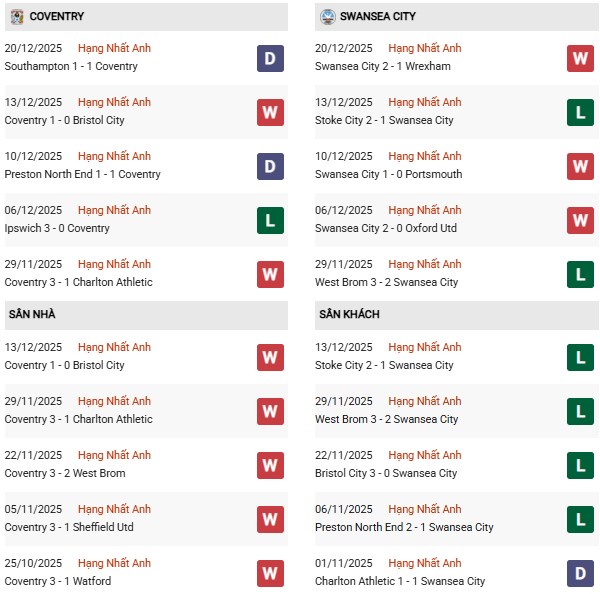The height and width of the screenshot is (594, 600).
Task: Click the COVENTRY team name heading
Action: 57,17
